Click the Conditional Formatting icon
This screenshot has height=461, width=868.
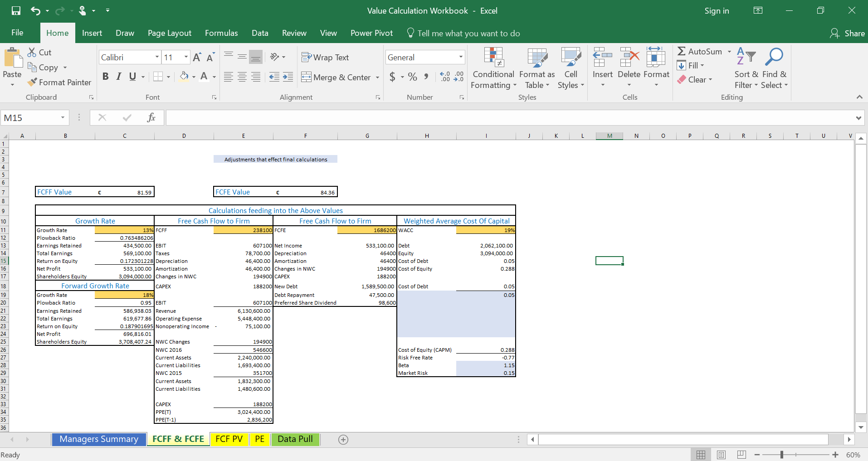pos(493,58)
